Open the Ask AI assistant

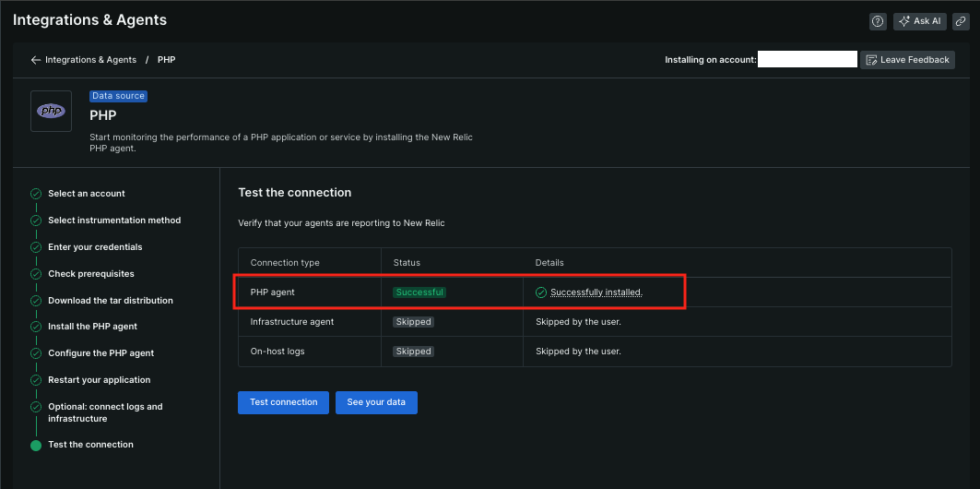[920, 21]
